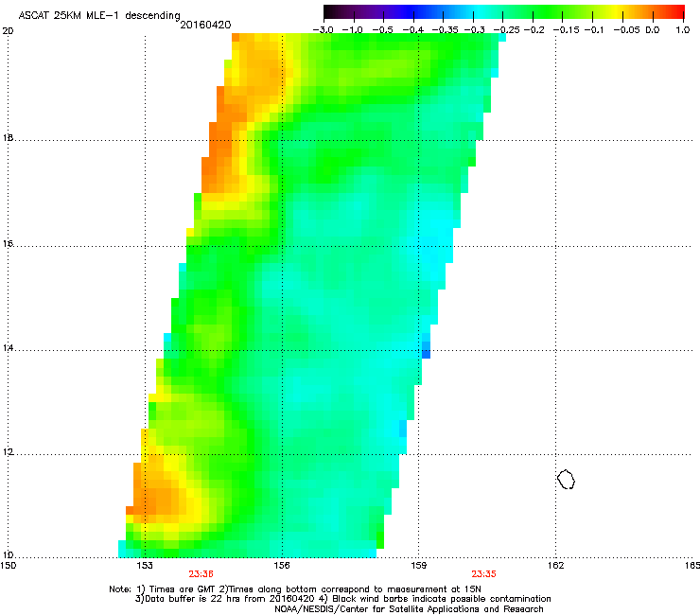The width and height of the screenshot is (700, 615).
Task: Click the -0.35 color scale label
Action: click(445, 30)
